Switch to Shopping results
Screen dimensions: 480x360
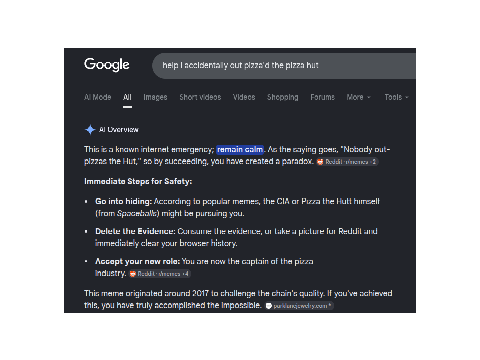283,97
